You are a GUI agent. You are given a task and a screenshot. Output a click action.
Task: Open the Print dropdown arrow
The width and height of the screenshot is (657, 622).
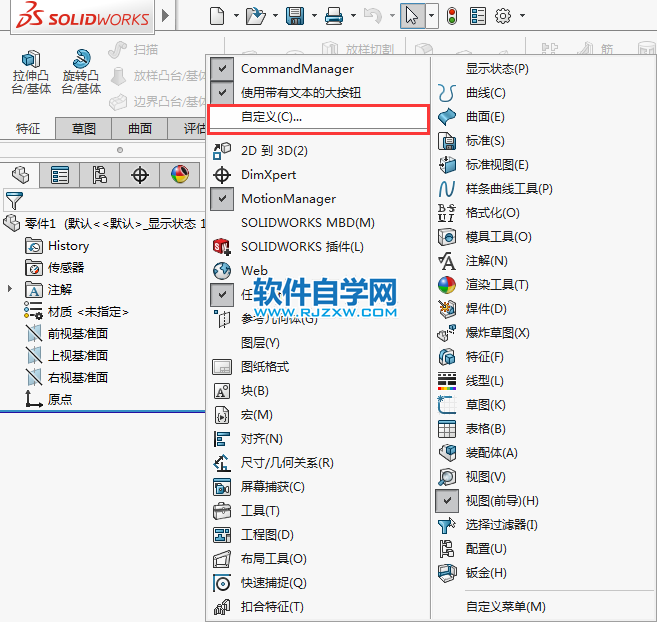coord(353,16)
